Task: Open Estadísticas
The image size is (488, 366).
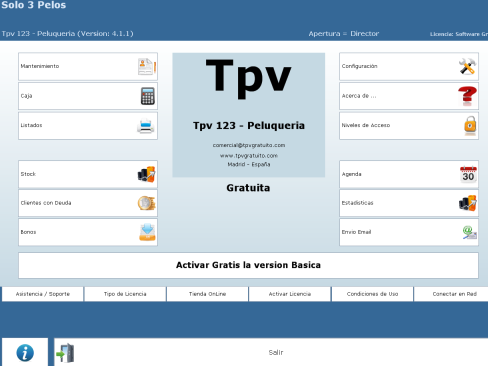Action: click(x=409, y=203)
